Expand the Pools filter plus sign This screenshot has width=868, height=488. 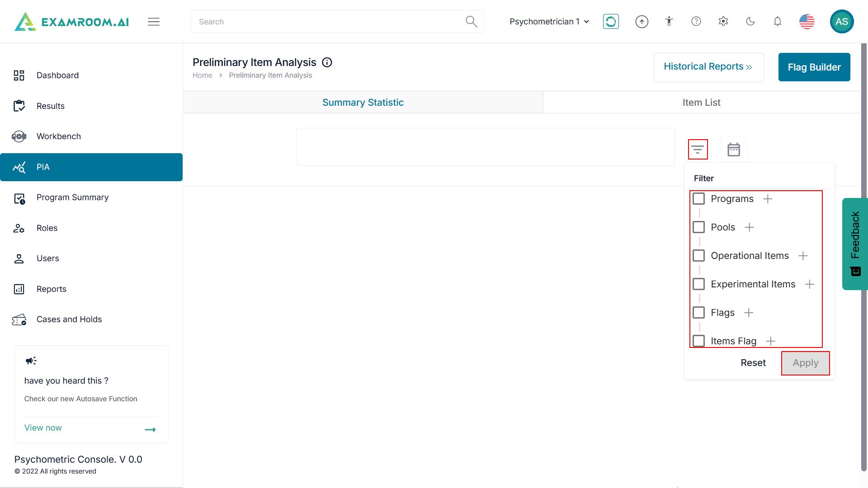click(750, 227)
